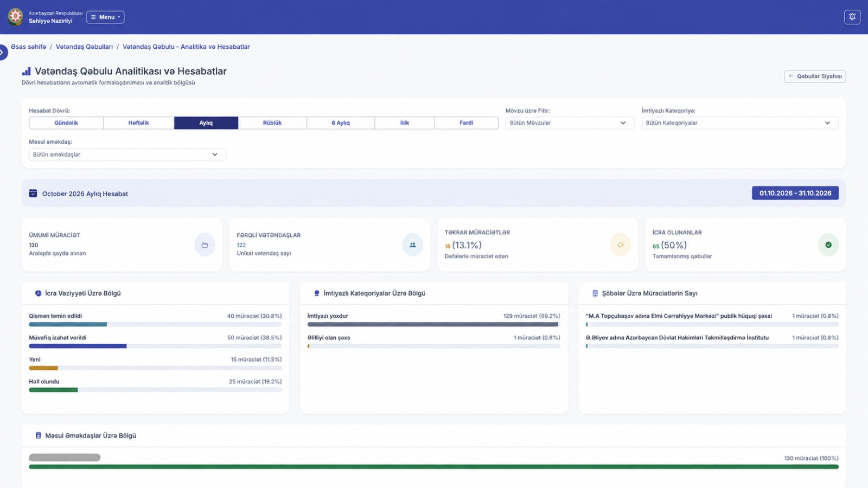Viewport: 868px width, 488px height.
Task: Open Vətəndaş Qəbulları breadcrumb link
Action: 84,47
